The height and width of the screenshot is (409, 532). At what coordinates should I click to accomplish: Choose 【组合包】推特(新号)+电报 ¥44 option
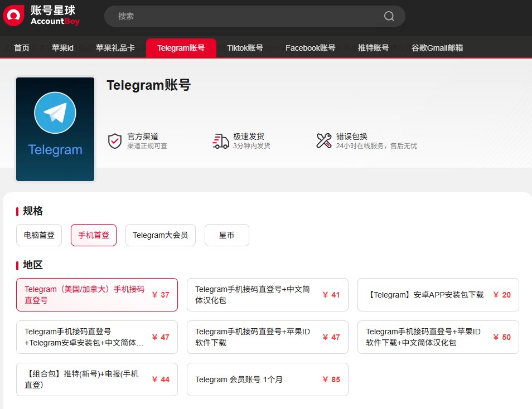click(x=97, y=379)
